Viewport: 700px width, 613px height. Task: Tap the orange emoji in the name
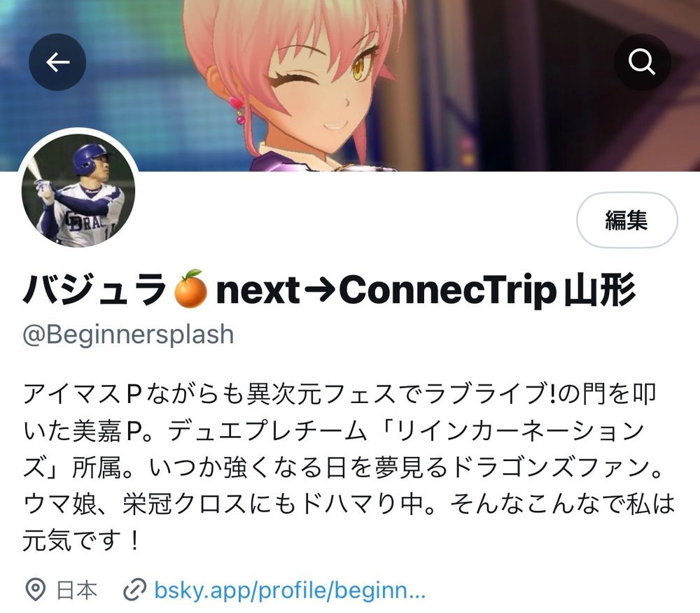(x=190, y=288)
